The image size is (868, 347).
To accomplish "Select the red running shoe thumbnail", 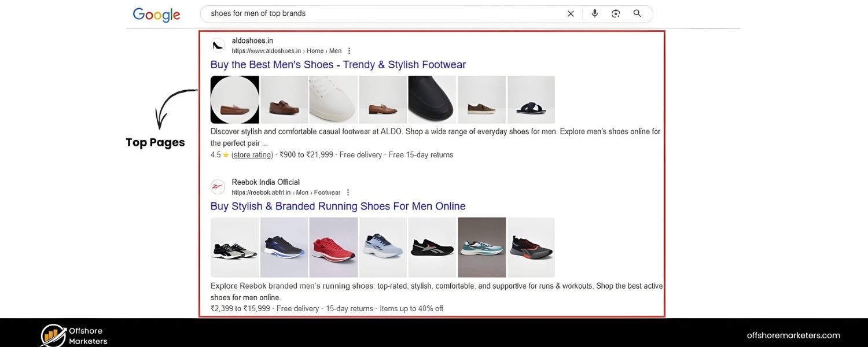I will coord(333,247).
